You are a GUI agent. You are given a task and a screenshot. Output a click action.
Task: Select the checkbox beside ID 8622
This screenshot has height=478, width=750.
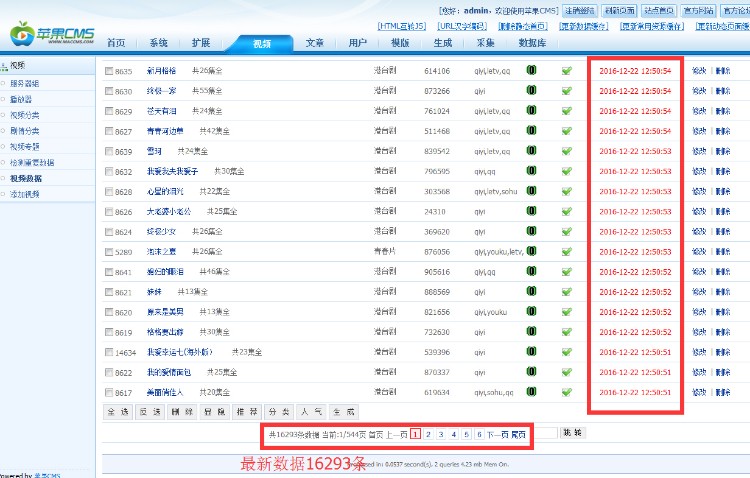click(109, 372)
